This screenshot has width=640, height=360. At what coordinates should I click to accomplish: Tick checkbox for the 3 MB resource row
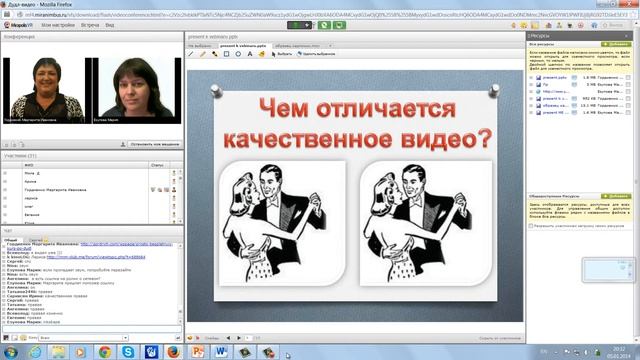(x=628, y=84)
